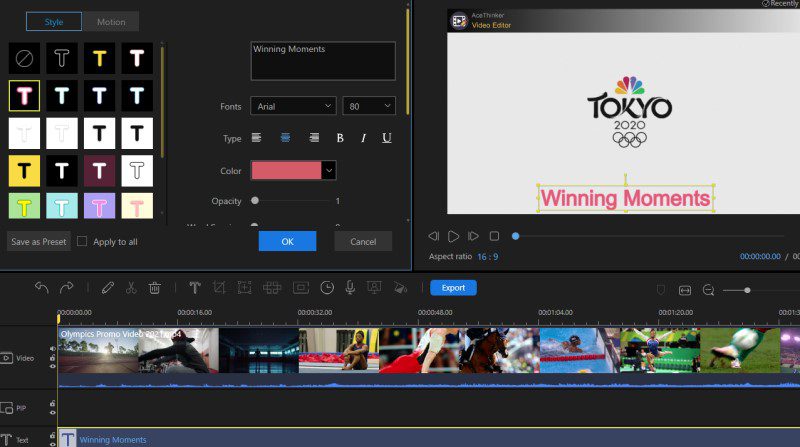
Task: Cancel the text editing dialog
Action: point(363,241)
